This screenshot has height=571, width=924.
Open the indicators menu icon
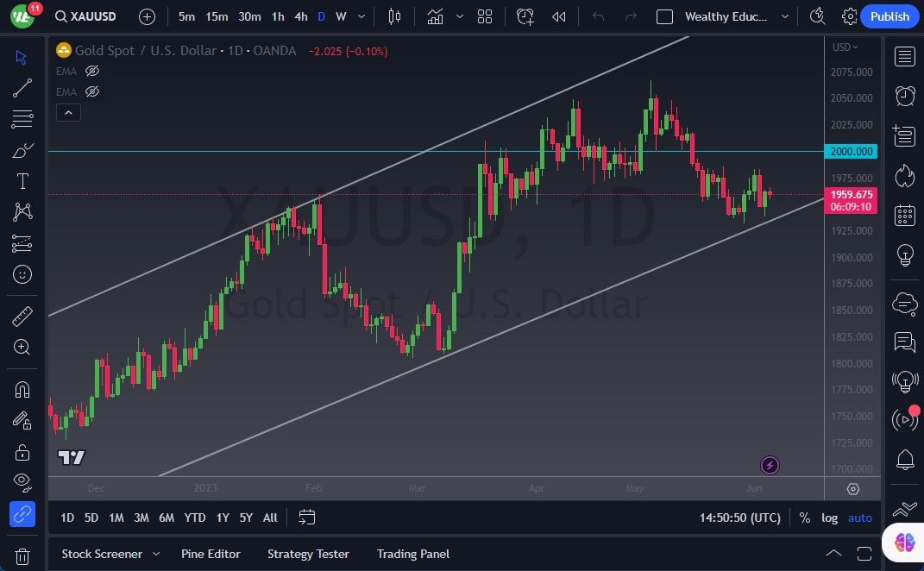[436, 16]
